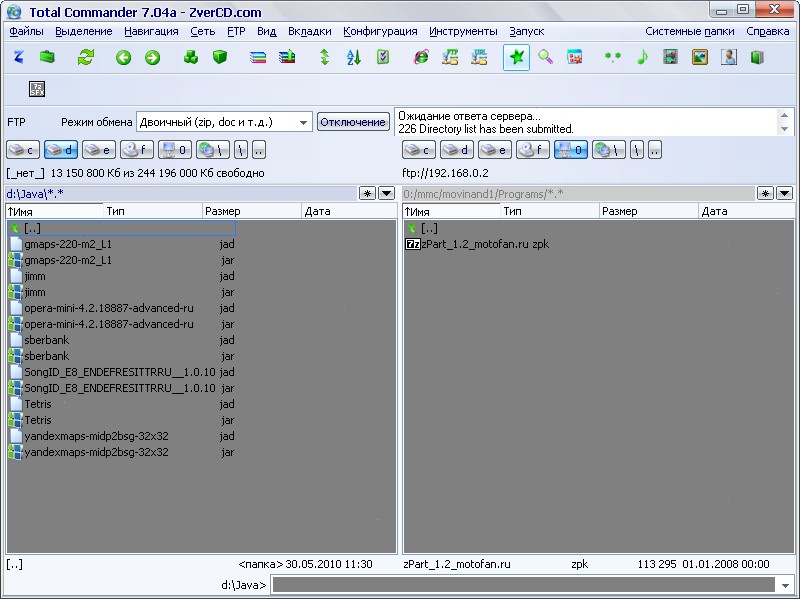Open the Навигация menu
Image resolution: width=800 pixels, height=599 pixels.
(151, 31)
